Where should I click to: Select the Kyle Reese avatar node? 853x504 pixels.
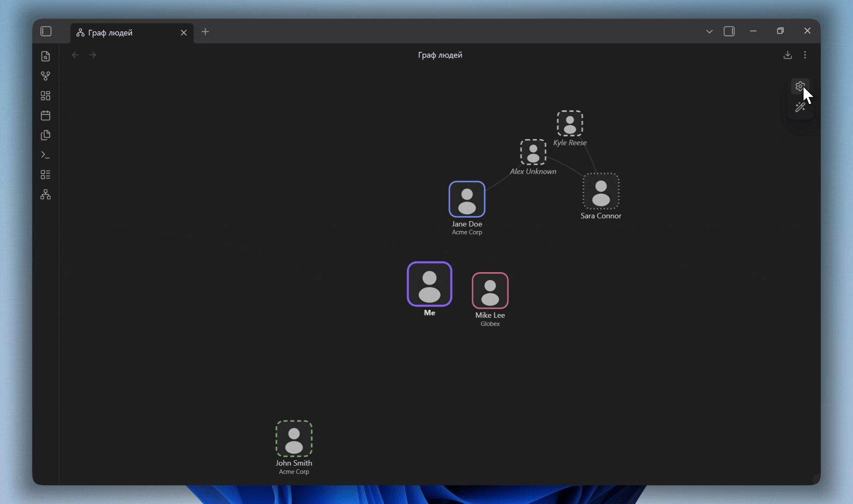(570, 123)
